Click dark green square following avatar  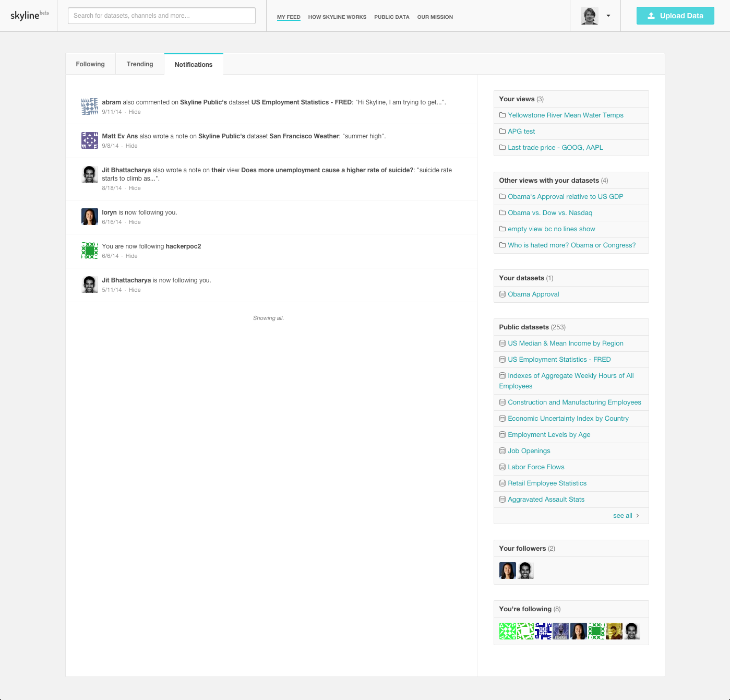click(x=596, y=631)
